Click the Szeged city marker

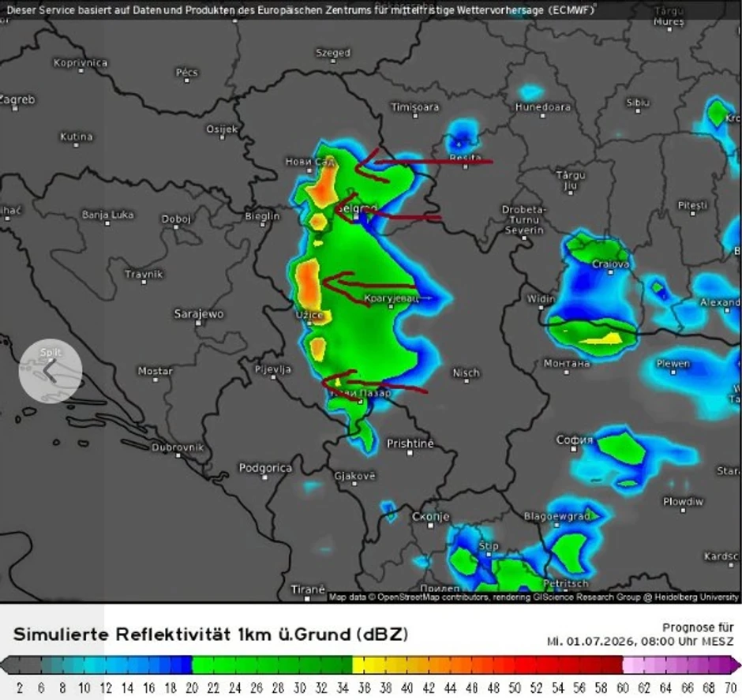[333, 62]
